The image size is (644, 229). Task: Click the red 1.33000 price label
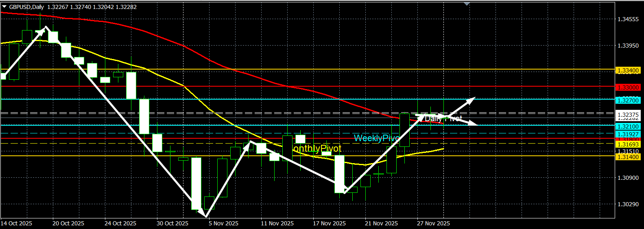[x=628, y=87]
